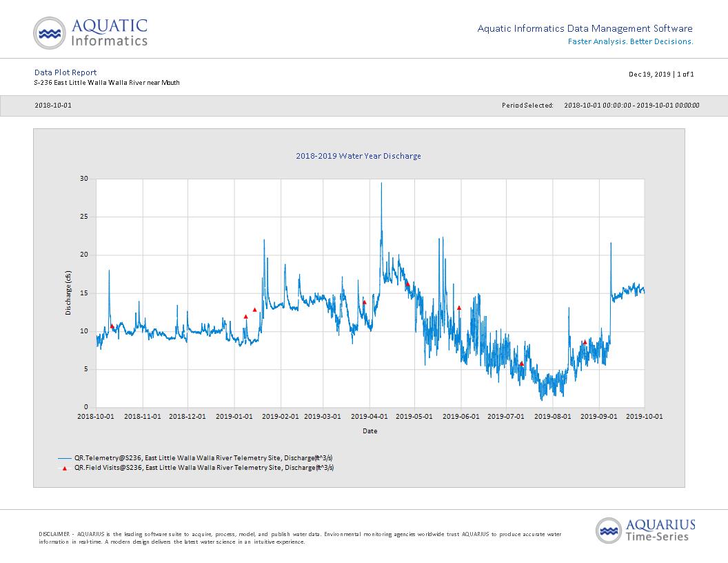The width and height of the screenshot is (728, 563).
Task: Click the x-axis date 2019-08-01
Action: click(553, 416)
